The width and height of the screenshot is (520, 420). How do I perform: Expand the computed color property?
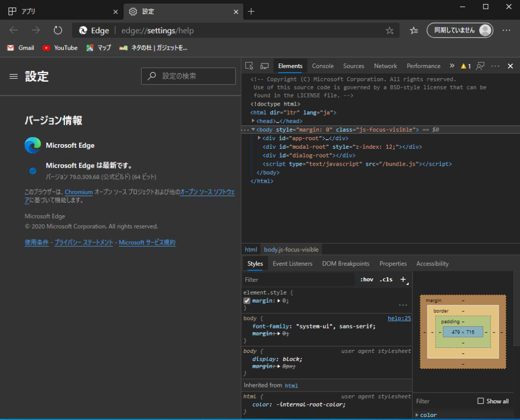(x=417, y=415)
